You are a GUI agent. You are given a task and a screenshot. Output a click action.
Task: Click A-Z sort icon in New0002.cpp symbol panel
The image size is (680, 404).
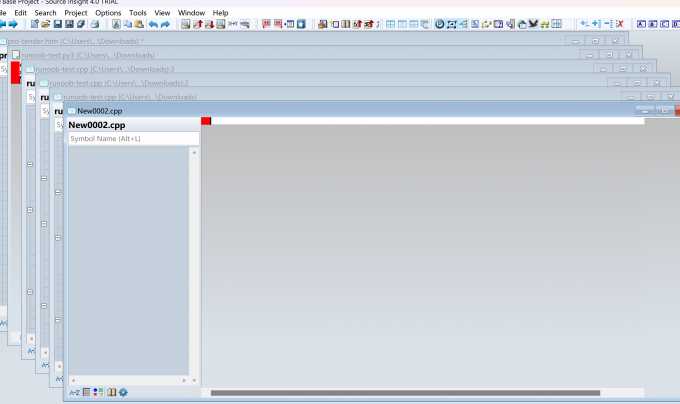pos(74,392)
